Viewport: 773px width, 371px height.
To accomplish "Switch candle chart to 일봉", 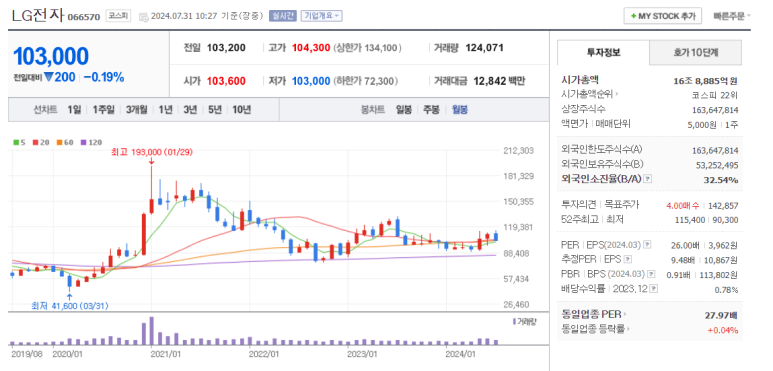I will tap(404, 109).
